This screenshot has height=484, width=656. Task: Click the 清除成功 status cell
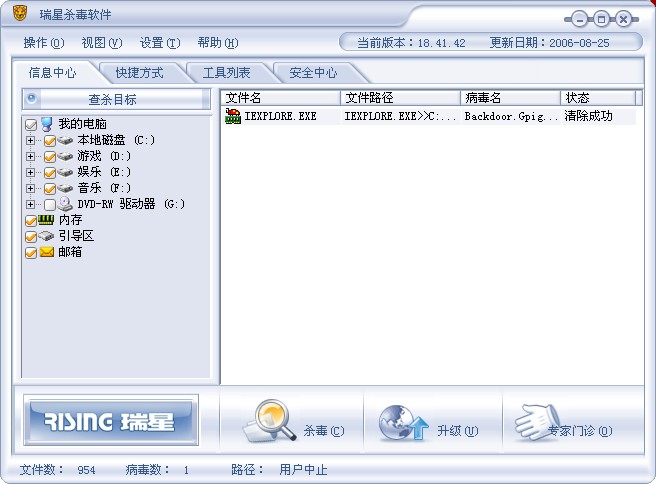coord(588,116)
